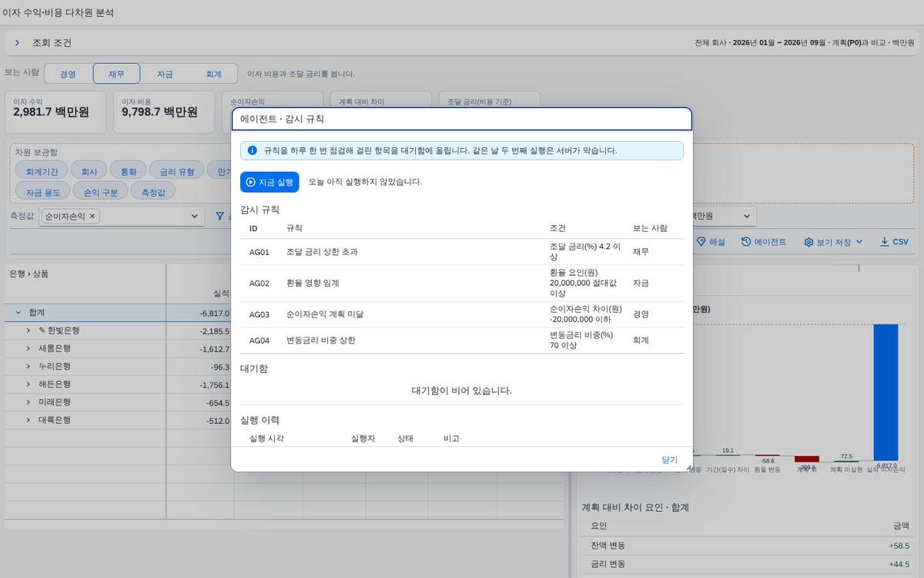924x578 pixels.
Task: Click the 실행 시각 history column header
Action: (266, 439)
